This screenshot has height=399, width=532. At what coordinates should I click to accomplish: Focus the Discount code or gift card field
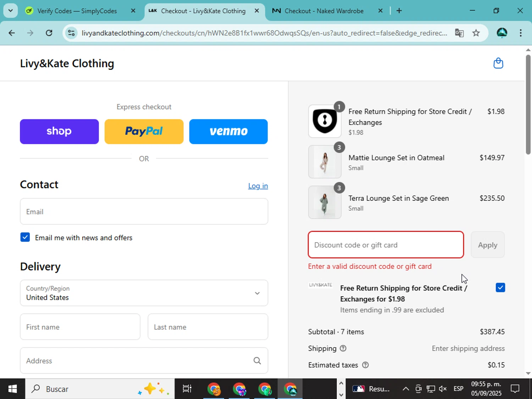point(386,245)
